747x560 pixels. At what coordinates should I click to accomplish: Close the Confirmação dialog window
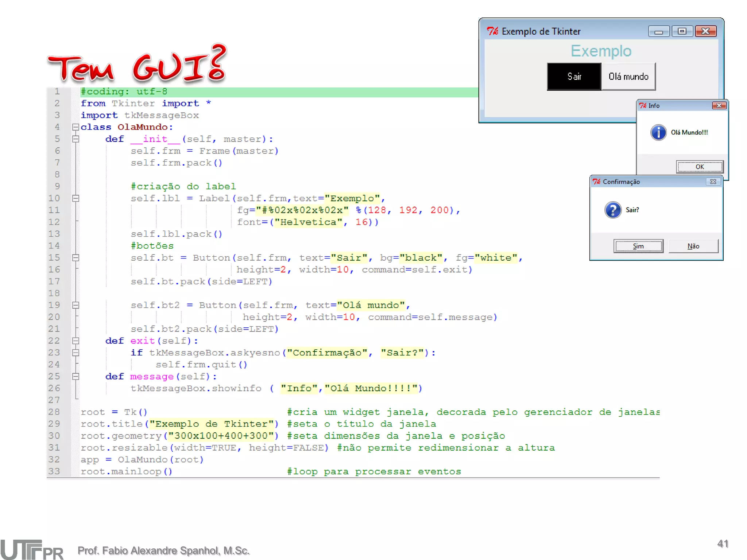[x=713, y=182]
